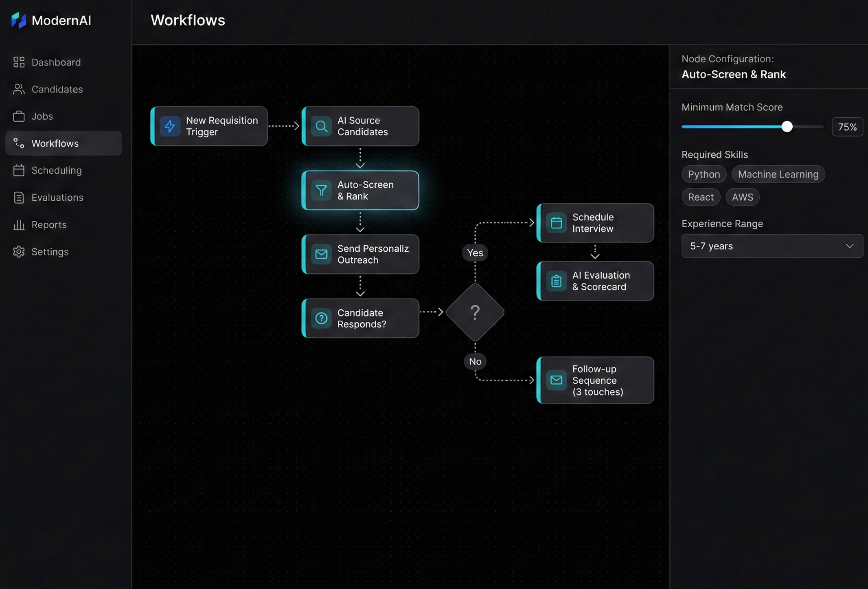The height and width of the screenshot is (589, 868).
Task: Toggle the Python skill tag
Action: tap(704, 174)
